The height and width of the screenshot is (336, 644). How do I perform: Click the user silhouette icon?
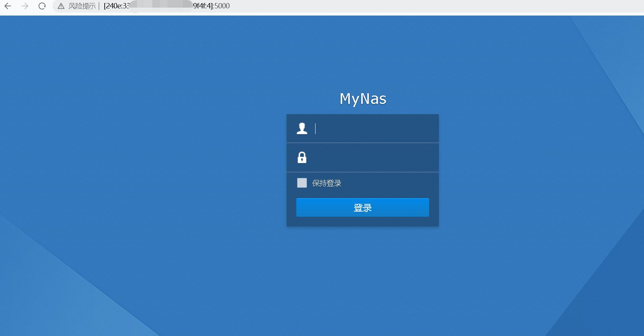click(x=302, y=129)
